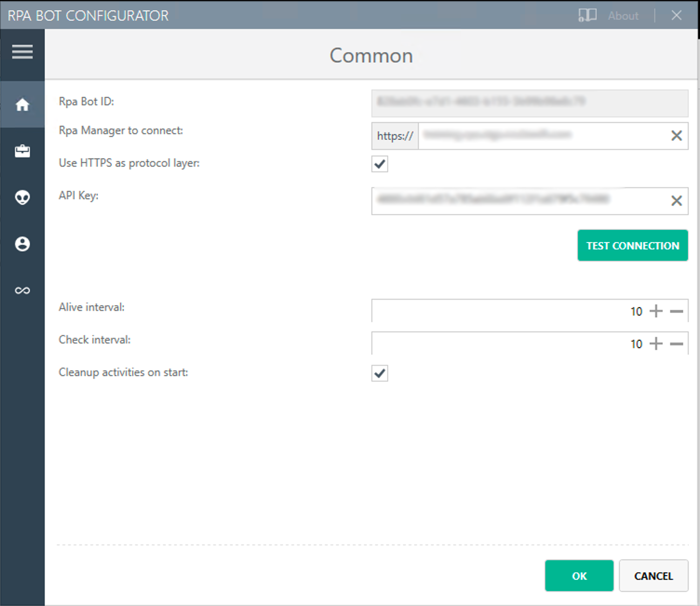Uncheck Cleanup activities on start
This screenshot has height=606, width=700.
[x=379, y=373]
